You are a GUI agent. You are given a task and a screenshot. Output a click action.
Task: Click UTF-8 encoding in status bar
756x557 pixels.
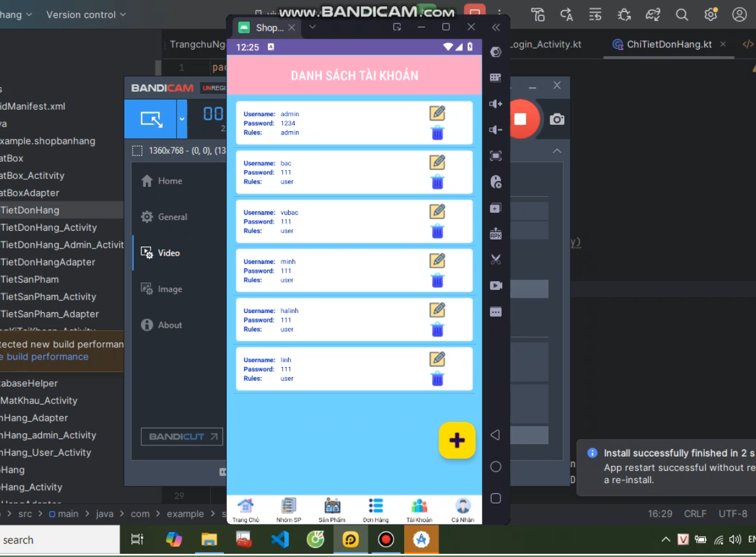point(733,514)
